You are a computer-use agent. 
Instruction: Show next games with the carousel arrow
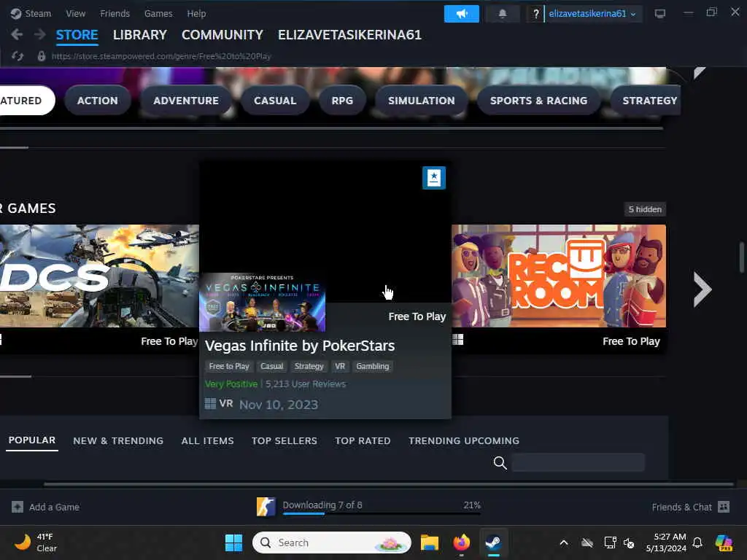click(703, 289)
